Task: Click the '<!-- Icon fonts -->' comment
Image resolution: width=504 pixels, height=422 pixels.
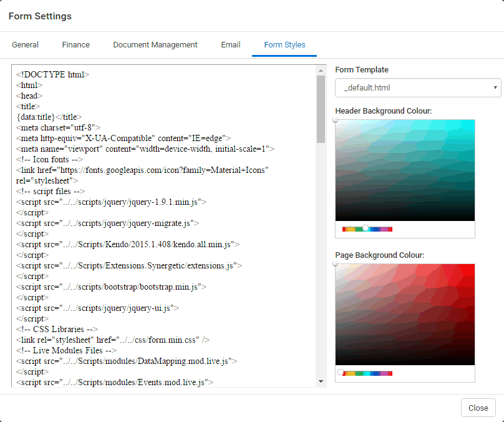Action: point(49,160)
